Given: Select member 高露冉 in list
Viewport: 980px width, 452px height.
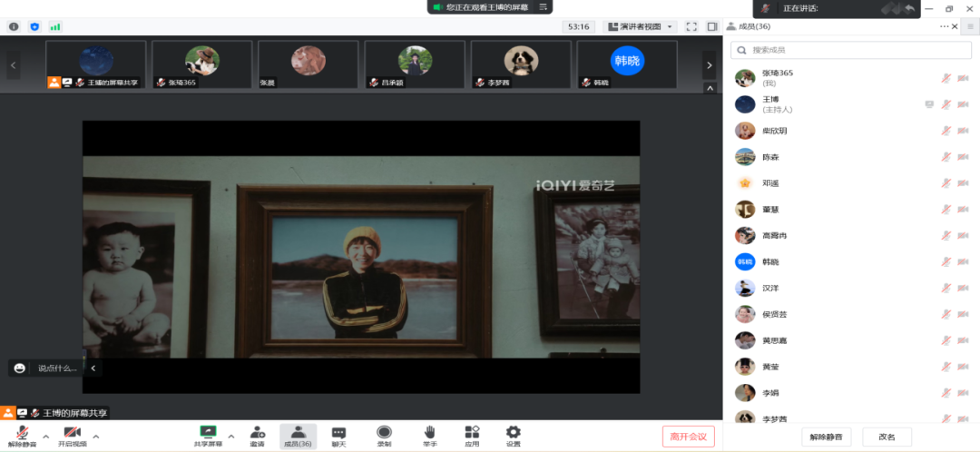Looking at the screenshot, I should [851, 236].
